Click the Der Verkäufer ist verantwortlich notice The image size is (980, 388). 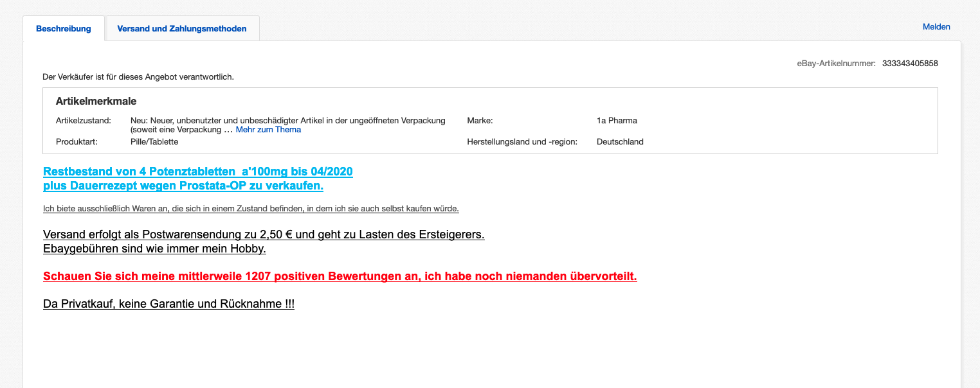(x=138, y=77)
